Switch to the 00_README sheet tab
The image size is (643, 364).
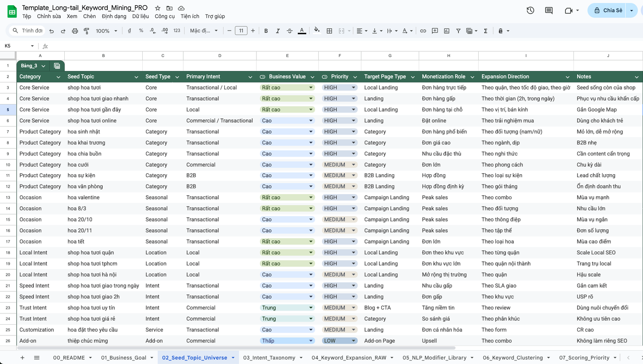(x=69, y=358)
